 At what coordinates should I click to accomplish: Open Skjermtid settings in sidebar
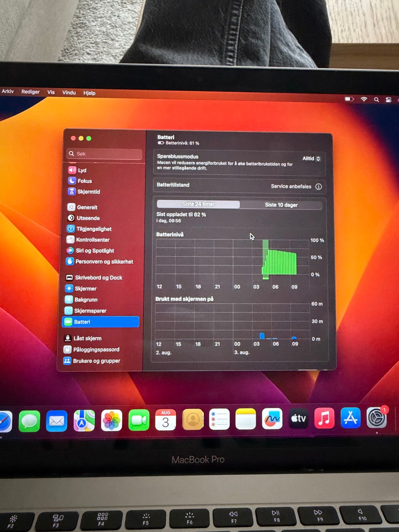(x=84, y=192)
